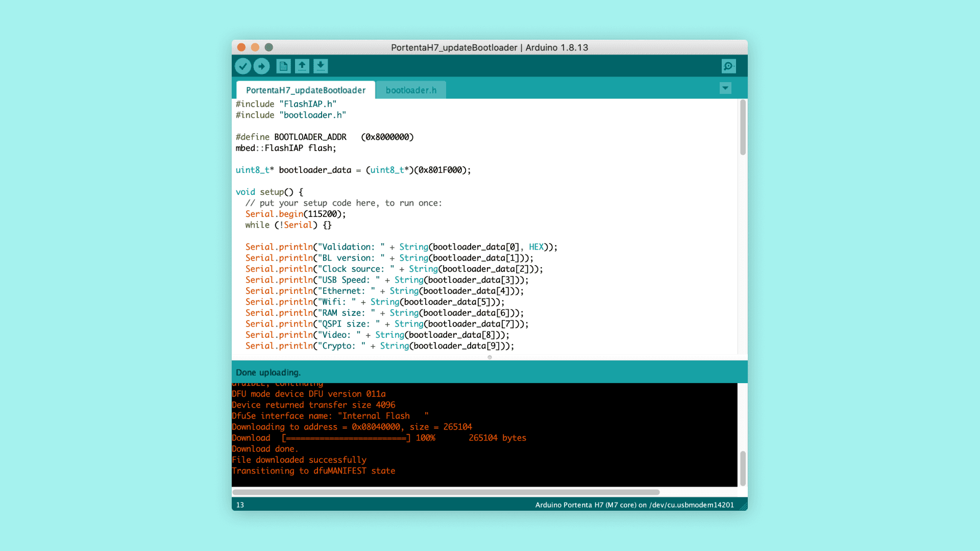980x551 pixels.
Task: Switch to the bootloader.h tab
Action: (411, 90)
